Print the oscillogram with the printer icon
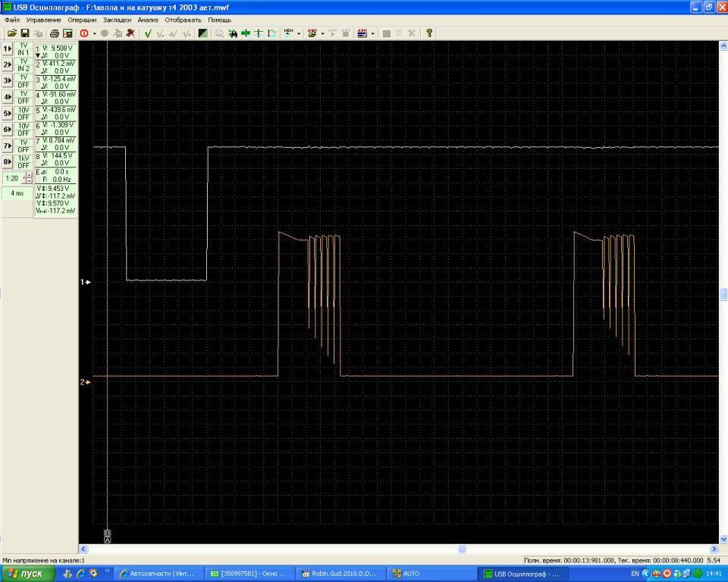The height and width of the screenshot is (582, 728). [55, 33]
